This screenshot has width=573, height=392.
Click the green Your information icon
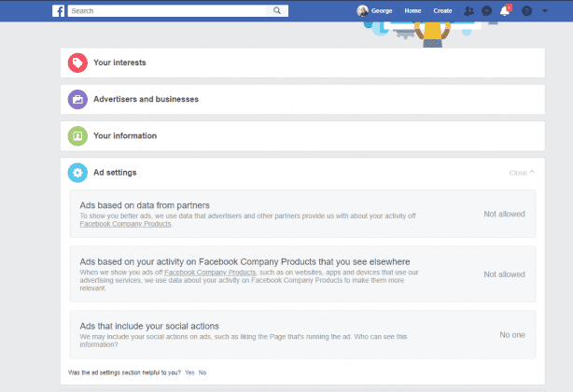pyautogui.click(x=77, y=136)
